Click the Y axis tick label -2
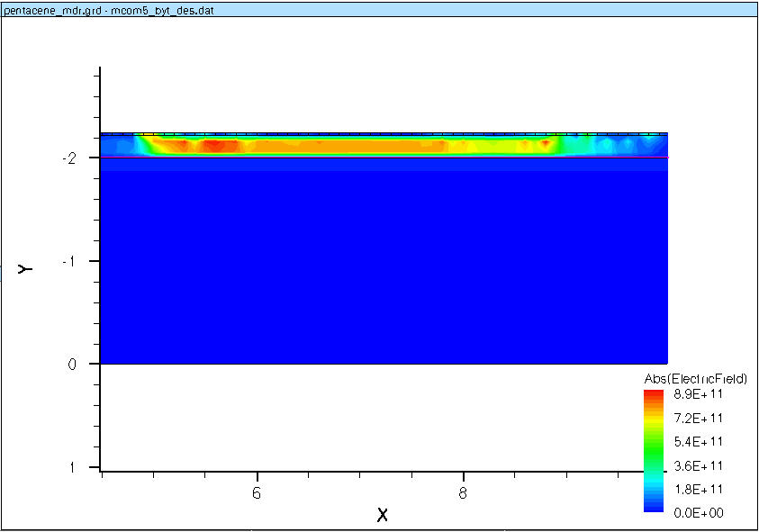The height and width of the screenshot is (532, 759). 68,158
